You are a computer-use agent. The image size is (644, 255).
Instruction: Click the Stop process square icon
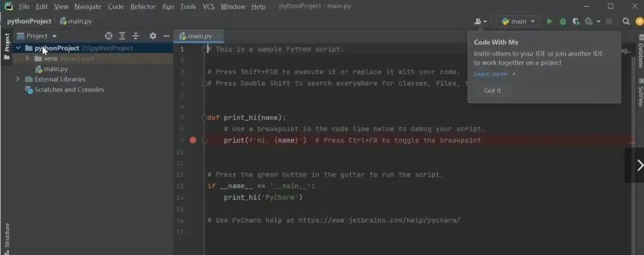[x=609, y=21]
